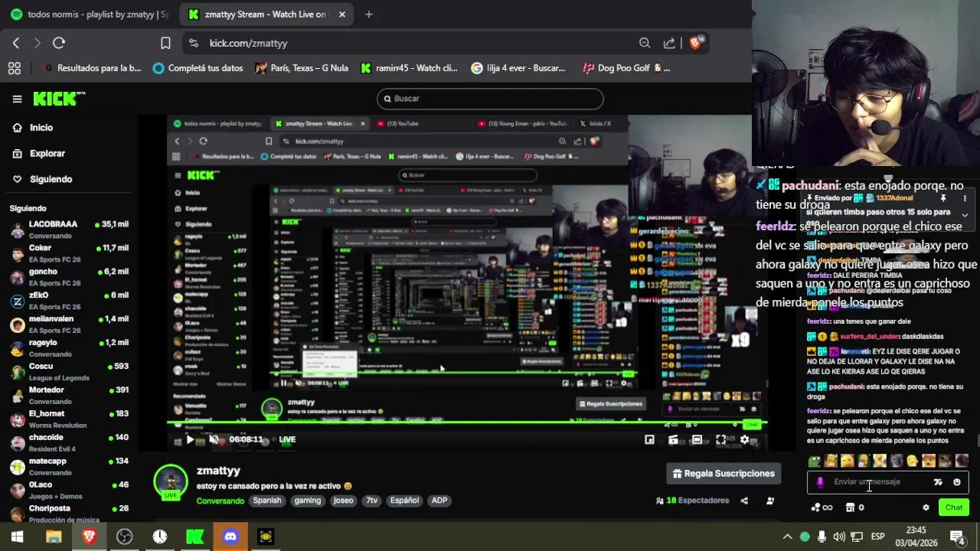Click the purple microphone icon in chat
The height and width of the screenshot is (551, 980).
(x=820, y=482)
